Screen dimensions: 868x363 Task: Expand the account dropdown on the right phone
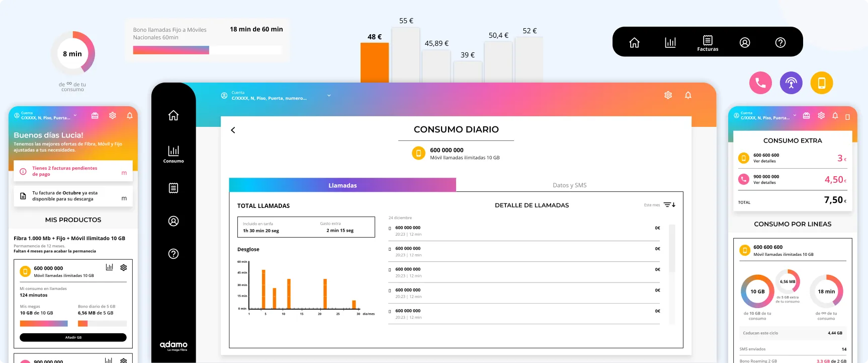point(795,115)
